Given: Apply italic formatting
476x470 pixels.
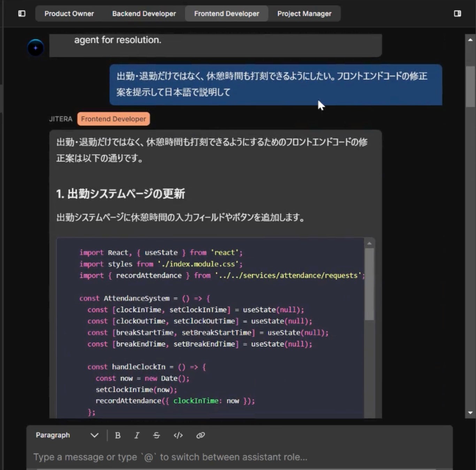Looking at the screenshot, I should 137,435.
